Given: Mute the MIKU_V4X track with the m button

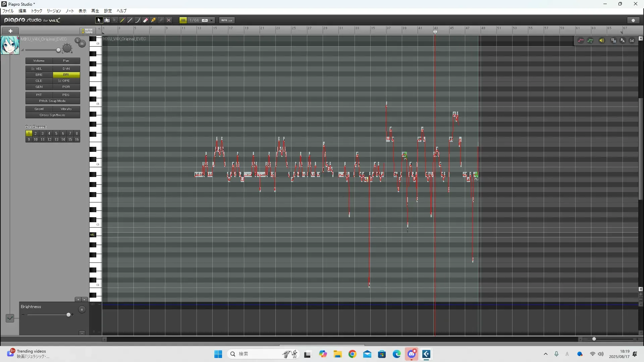Looking at the screenshot, I should pyautogui.click(x=82, y=44).
